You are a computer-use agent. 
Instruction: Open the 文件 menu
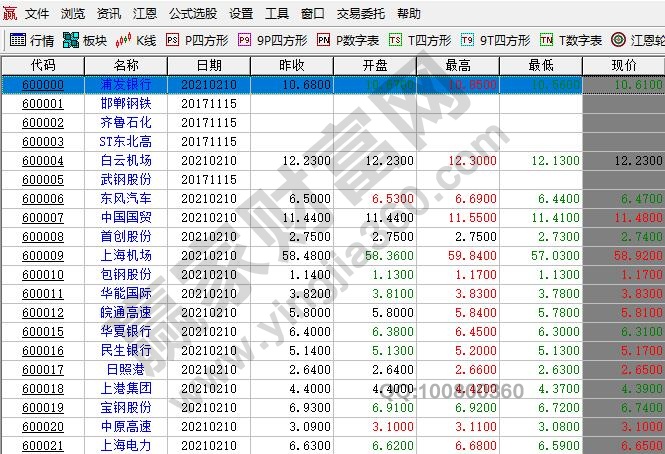click(37, 14)
